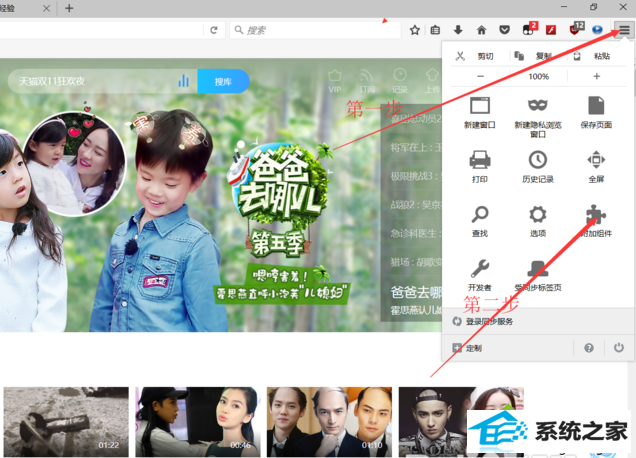Image resolution: width=636 pixels, height=458 pixels.
Task: Open a new window (新建窗口)
Action: tap(480, 113)
